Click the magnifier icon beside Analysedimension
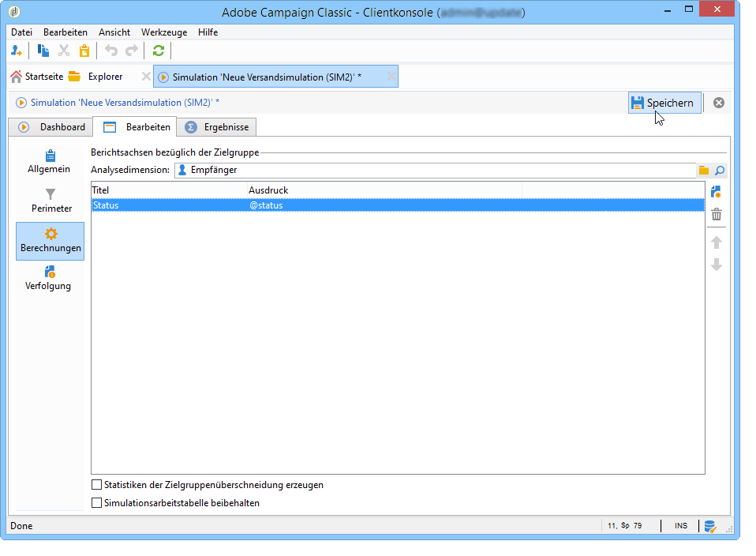The width and height of the screenshot is (756, 556). click(x=720, y=171)
